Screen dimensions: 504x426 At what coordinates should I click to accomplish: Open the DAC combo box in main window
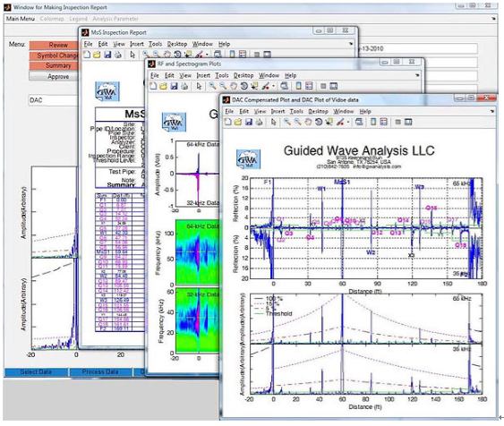[x=54, y=100]
